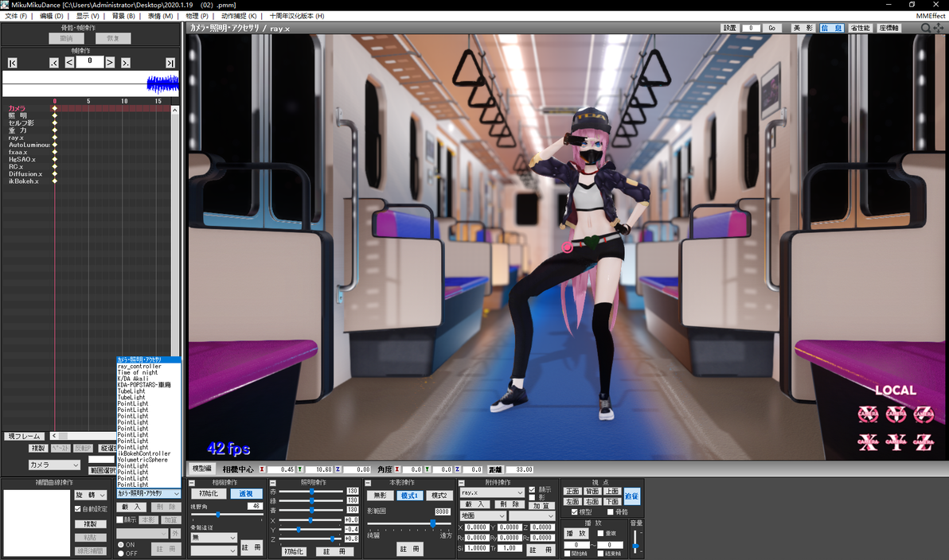Click the accessory Si scale field
The width and height of the screenshot is (949, 560).
click(476, 548)
